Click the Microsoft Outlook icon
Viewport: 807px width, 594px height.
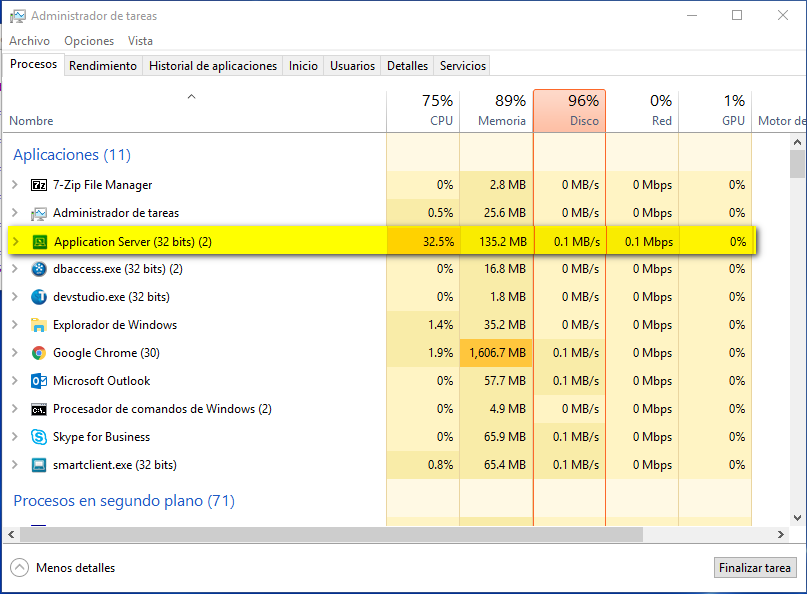coord(39,381)
